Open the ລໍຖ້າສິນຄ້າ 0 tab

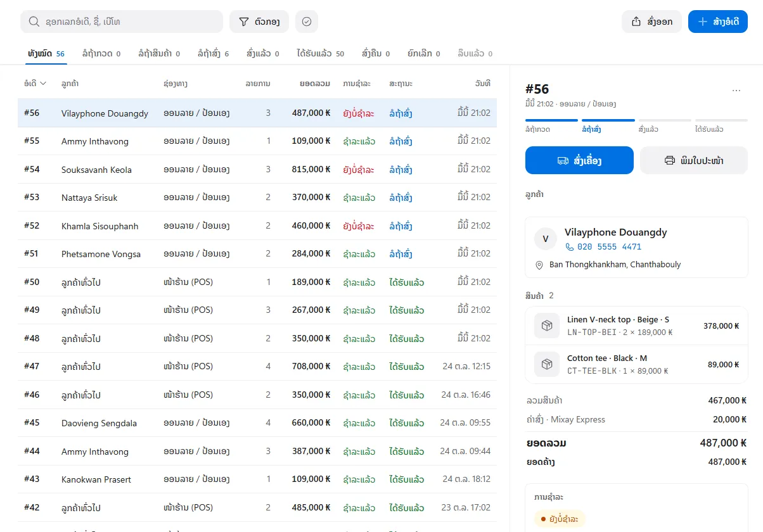159,54
